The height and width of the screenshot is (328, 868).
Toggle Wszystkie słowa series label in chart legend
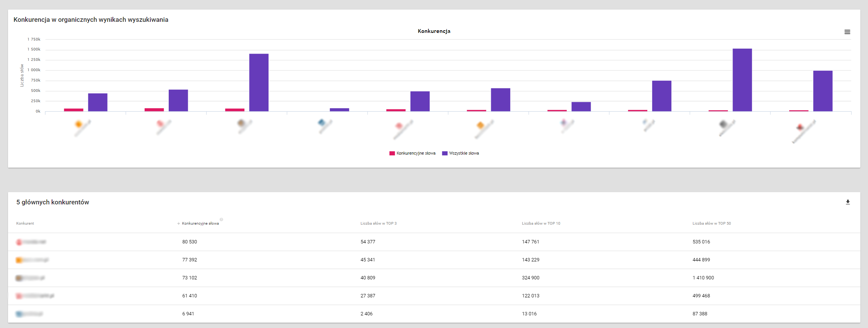(464, 153)
